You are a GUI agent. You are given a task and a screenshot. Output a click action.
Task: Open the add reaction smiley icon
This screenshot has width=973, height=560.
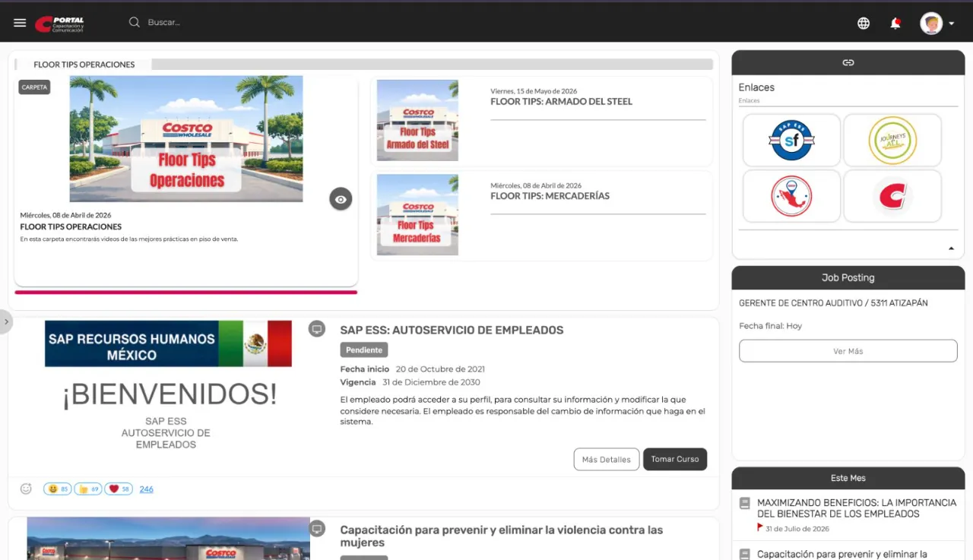coord(26,489)
